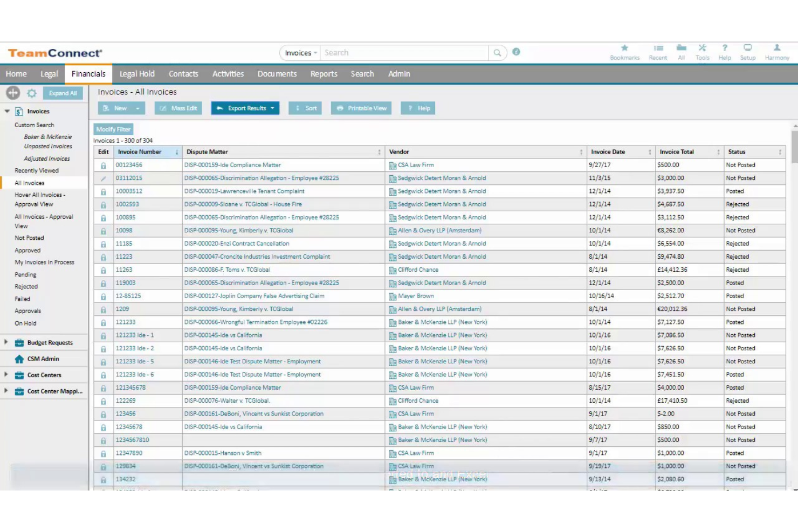The height and width of the screenshot is (532, 798).
Task: Click the vertical scrollbar of invoice list
Action: 795,147
